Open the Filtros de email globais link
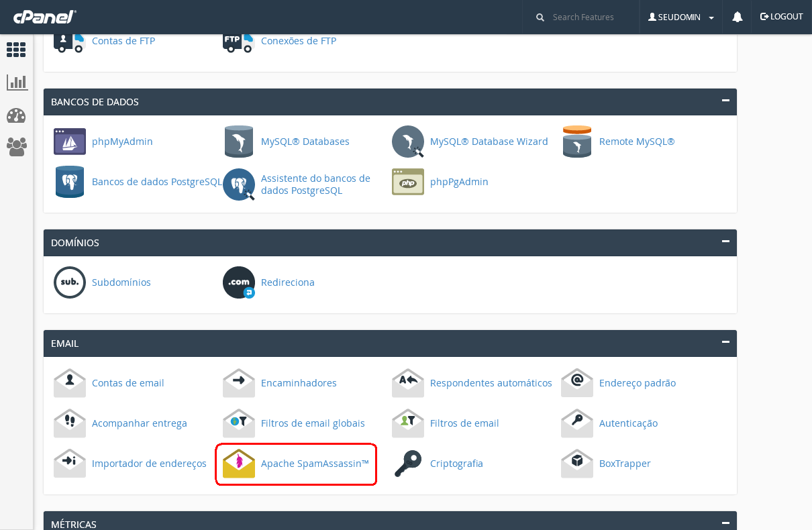The image size is (812, 530). click(x=313, y=423)
